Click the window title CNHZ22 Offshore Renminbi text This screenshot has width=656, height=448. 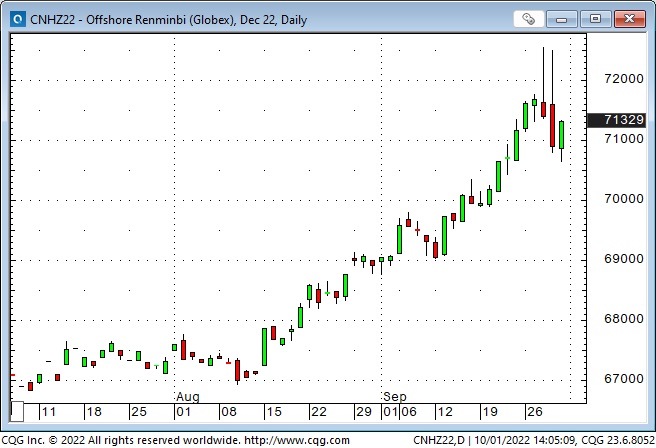pyautogui.click(x=169, y=20)
